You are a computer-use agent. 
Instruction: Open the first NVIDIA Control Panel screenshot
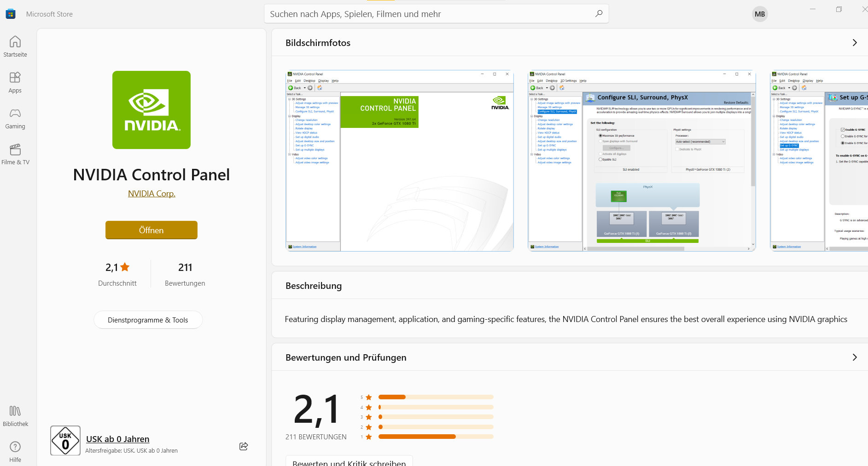[x=400, y=161]
